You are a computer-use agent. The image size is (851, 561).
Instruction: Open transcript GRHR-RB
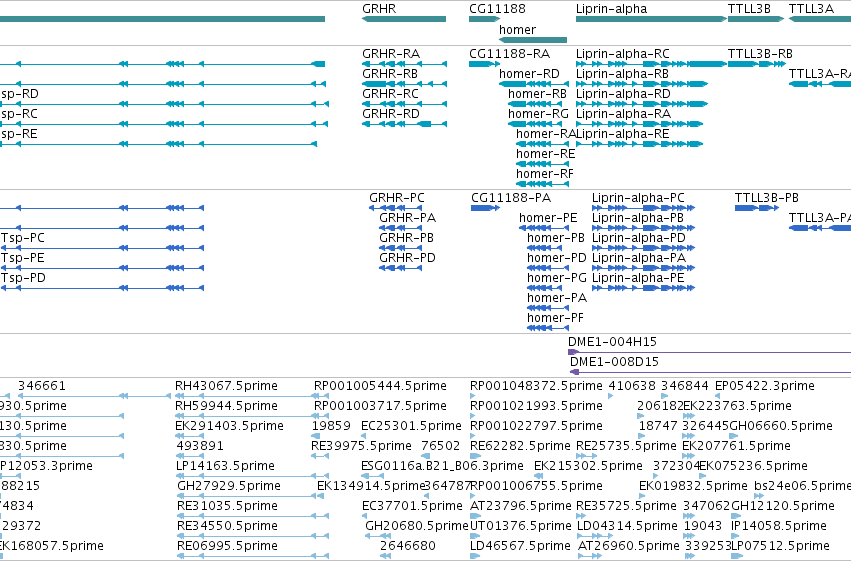pos(404,84)
